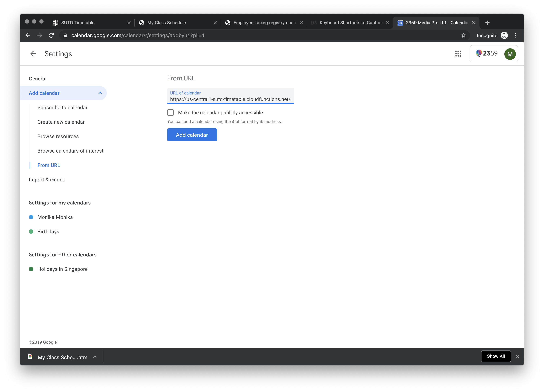Reload the page in the browser
The height and width of the screenshot is (392, 544).
pos(51,36)
